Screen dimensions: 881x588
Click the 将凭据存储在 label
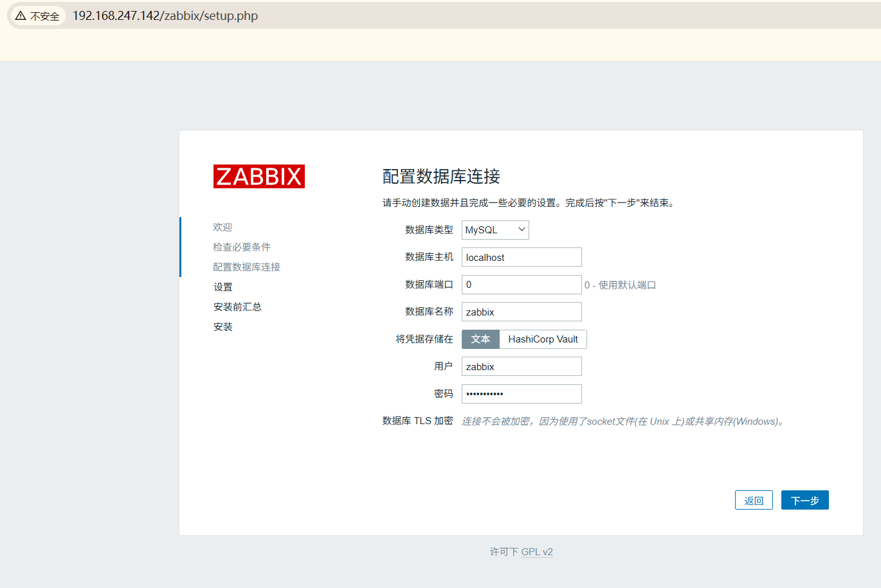click(424, 339)
